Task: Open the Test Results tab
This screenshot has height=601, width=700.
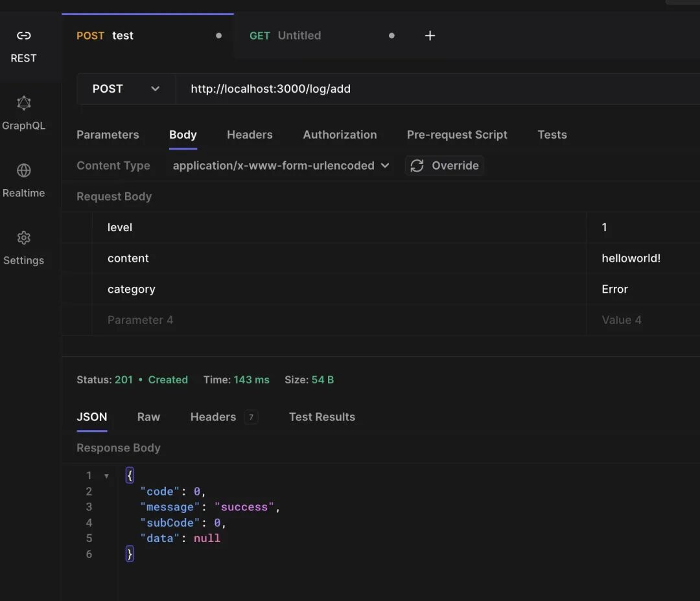Action: pos(321,417)
